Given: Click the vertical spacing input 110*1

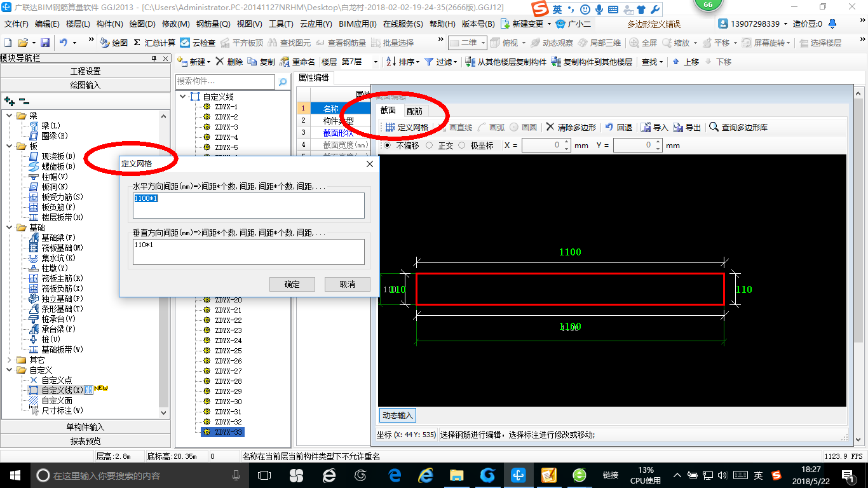Looking at the screenshot, I should pyautogui.click(x=248, y=252).
